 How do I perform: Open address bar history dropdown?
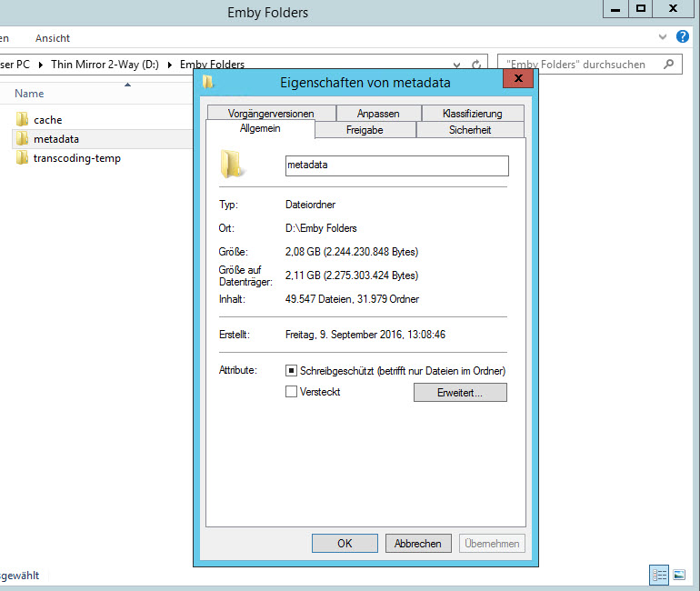[456, 65]
